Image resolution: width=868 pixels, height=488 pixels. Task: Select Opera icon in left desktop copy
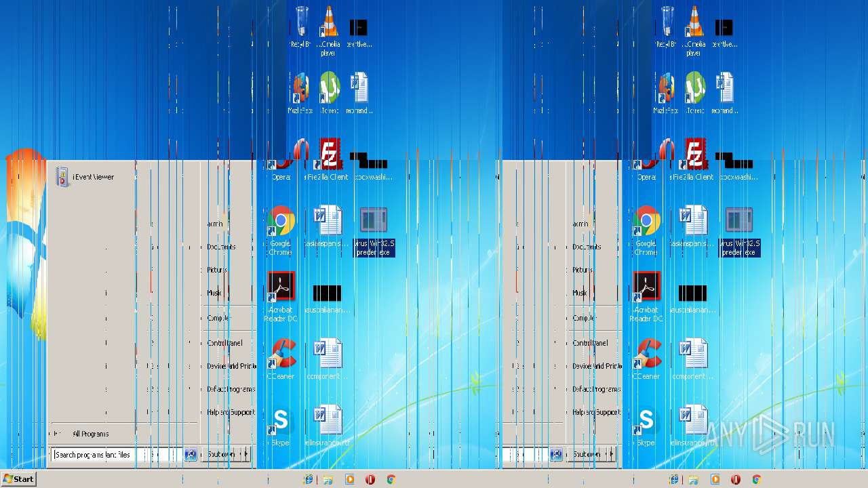tap(281, 160)
